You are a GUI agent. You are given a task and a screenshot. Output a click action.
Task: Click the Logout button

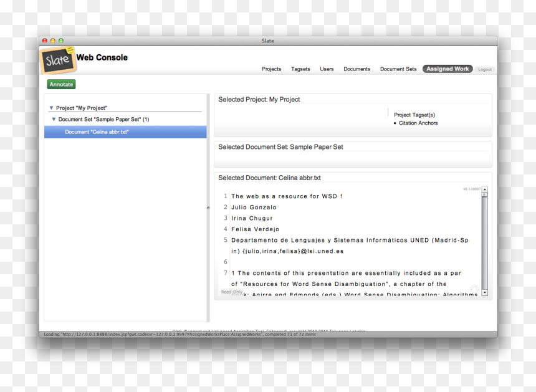485,69
